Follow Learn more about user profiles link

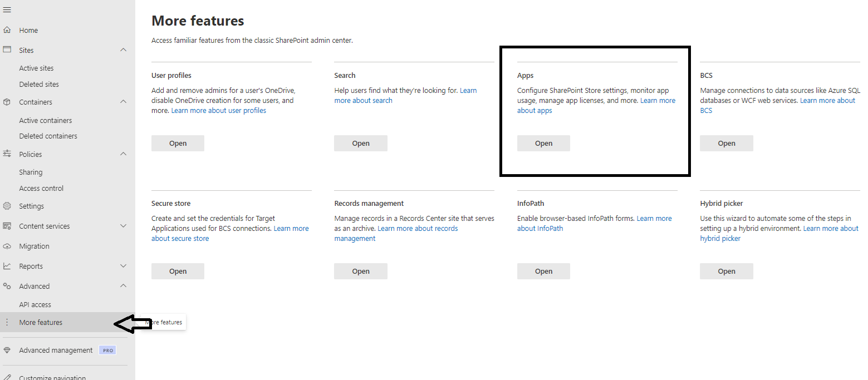tap(219, 110)
